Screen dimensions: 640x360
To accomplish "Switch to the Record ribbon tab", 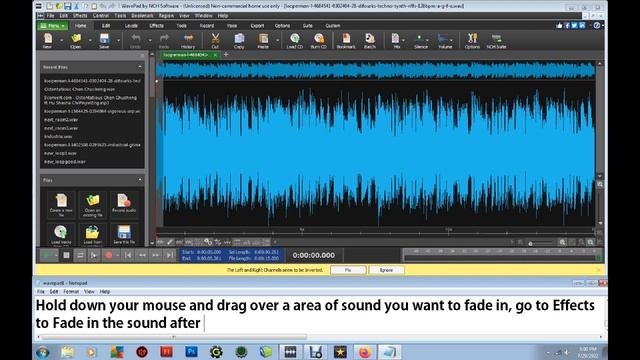I will point(207,26).
